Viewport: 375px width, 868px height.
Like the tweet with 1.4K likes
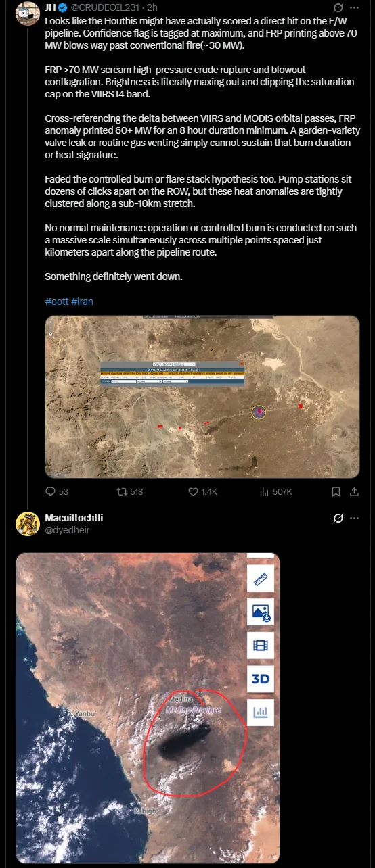[193, 492]
